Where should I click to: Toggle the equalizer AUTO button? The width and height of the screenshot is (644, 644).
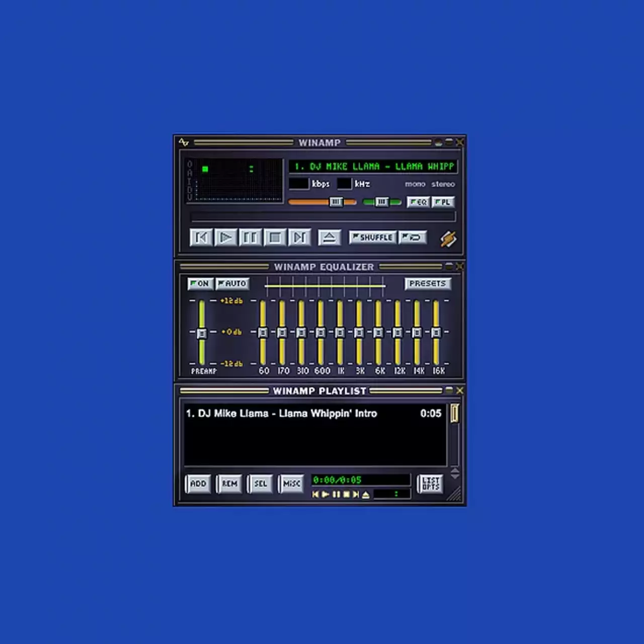point(232,284)
